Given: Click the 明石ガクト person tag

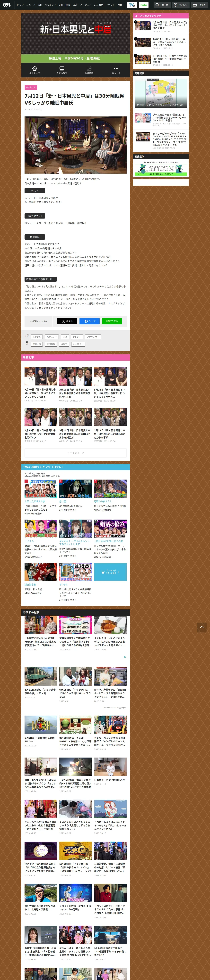Looking at the screenshot, I should 78,344.
